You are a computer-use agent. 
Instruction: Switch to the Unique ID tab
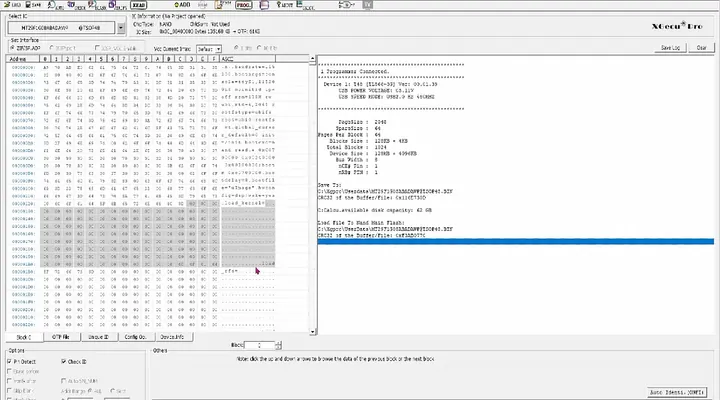click(98, 337)
